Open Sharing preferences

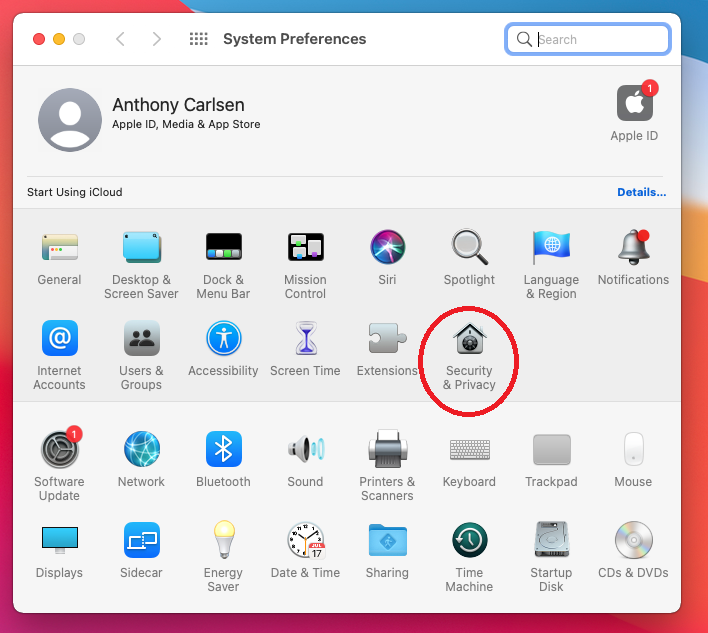point(387,540)
